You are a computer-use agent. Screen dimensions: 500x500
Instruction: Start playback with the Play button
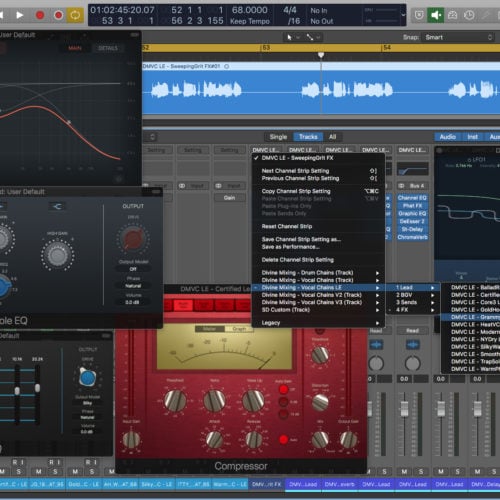[x=20, y=15]
